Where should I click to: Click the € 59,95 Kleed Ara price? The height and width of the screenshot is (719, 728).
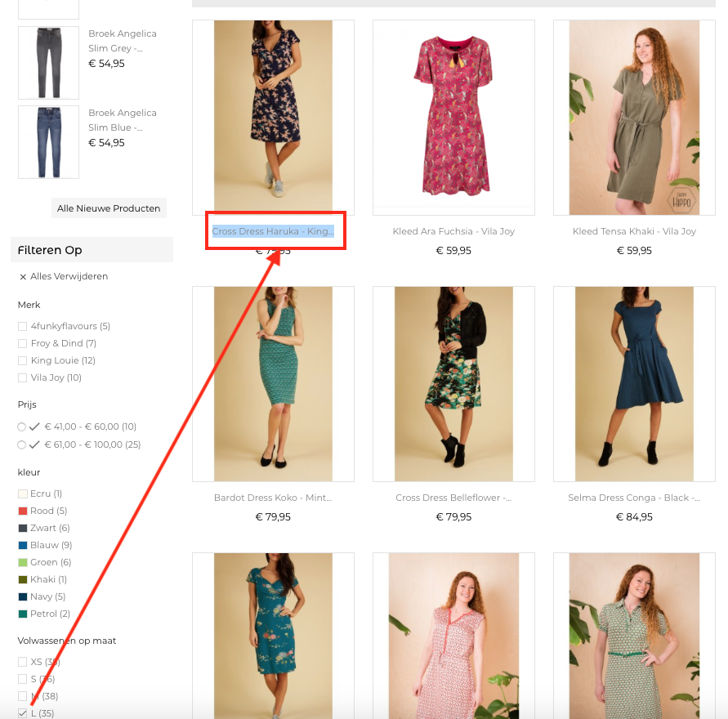coord(453,251)
